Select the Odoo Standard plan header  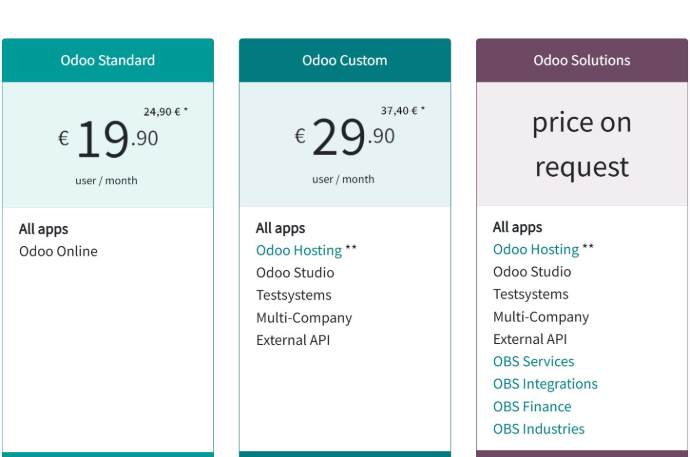(108, 60)
